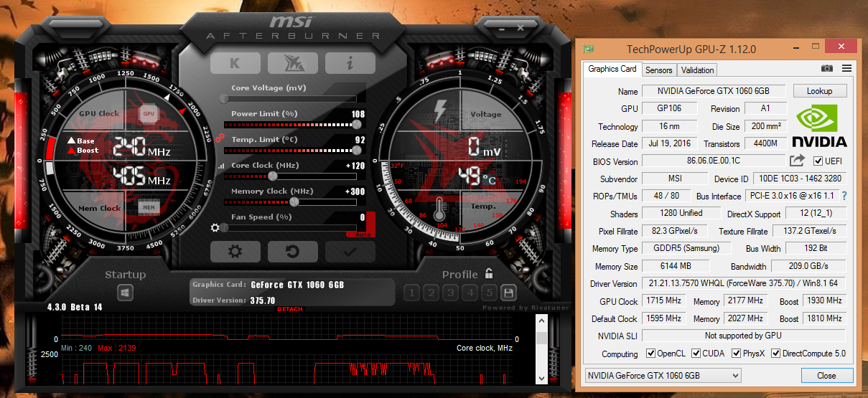Open Afterburner settings gear button
The image size is (868, 398).
[x=235, y=252]
